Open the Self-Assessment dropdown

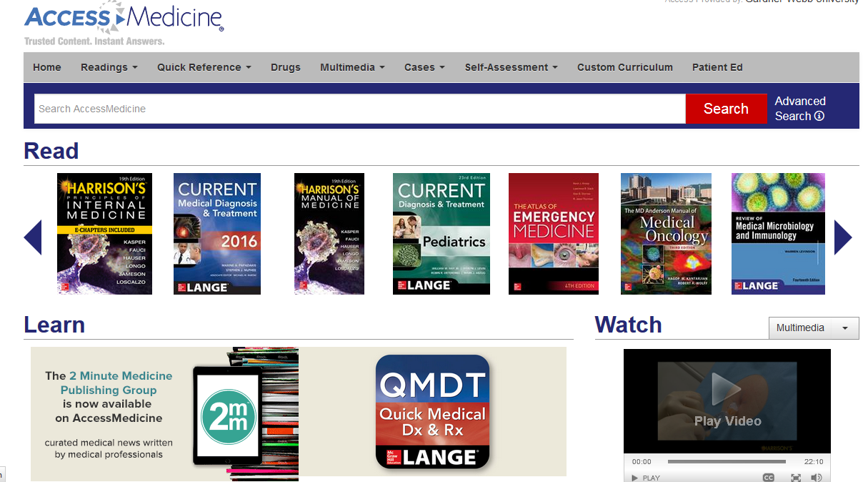[x=512, y=67]
